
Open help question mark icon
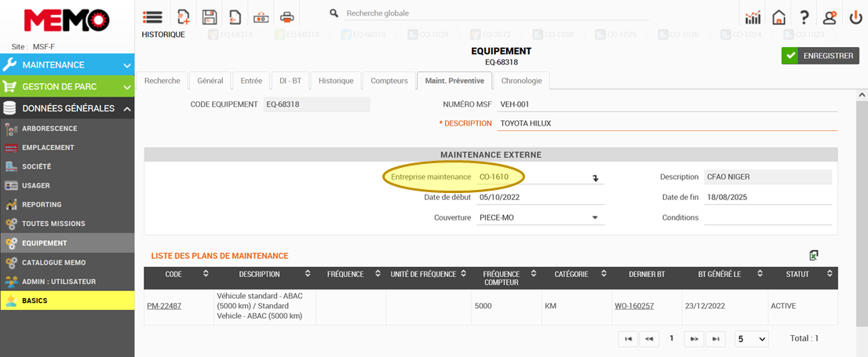coord(804,17)
